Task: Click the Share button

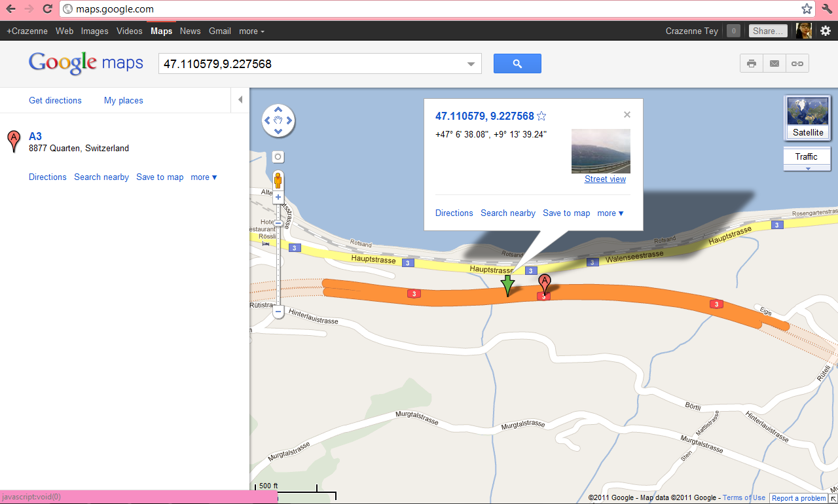Action: 767,31
